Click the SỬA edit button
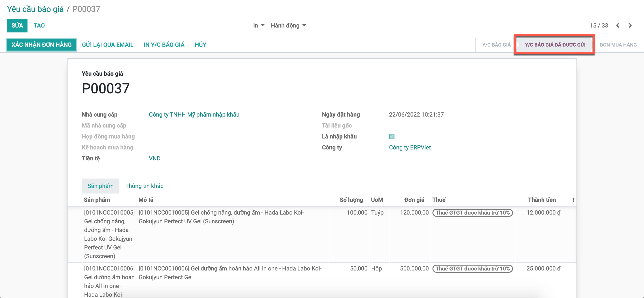The width and height of the screenshot is (644, 298). point(17,26)
